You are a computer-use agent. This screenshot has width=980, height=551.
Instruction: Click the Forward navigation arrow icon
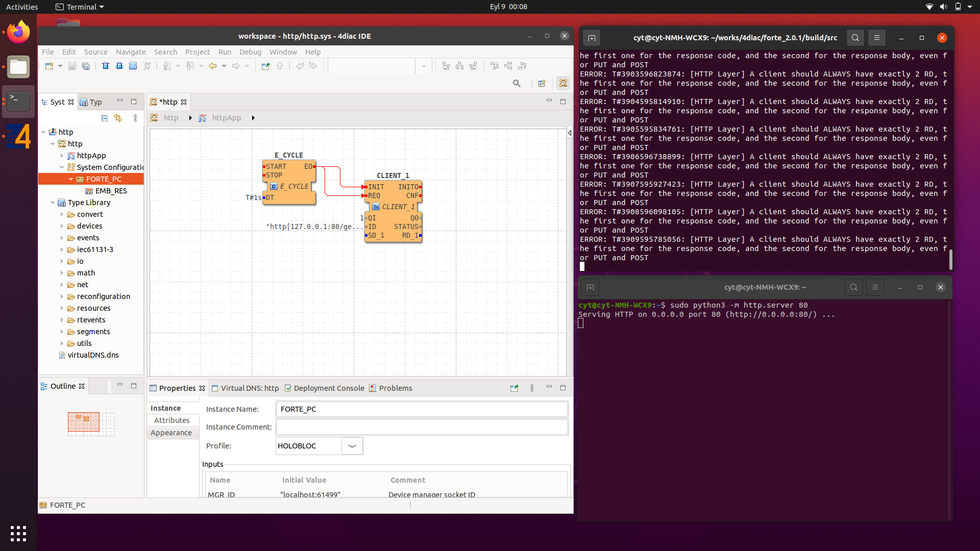236,66
